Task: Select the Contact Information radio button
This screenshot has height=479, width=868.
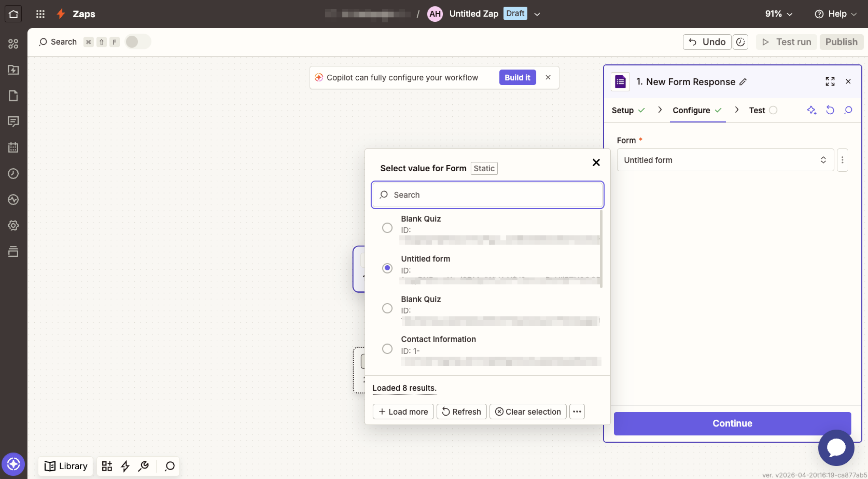Action: pos(387,348)
